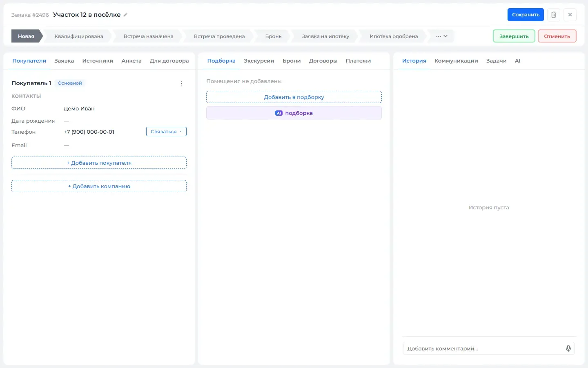
Task: Finish the request with Завершить
Action: click(514, 36)
